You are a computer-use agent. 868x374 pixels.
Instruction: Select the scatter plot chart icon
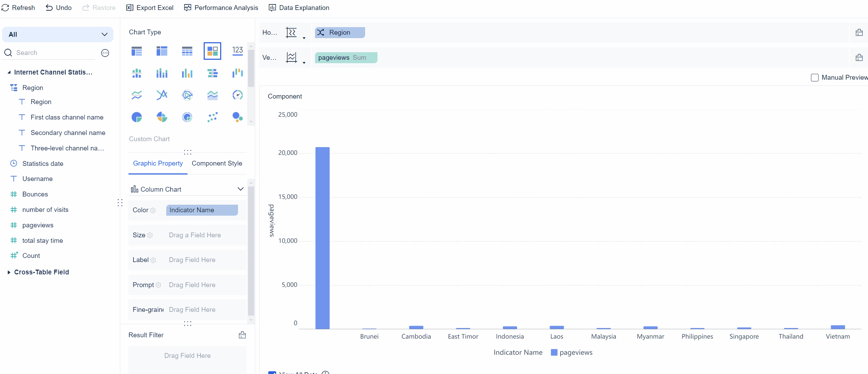click(212, 117)
